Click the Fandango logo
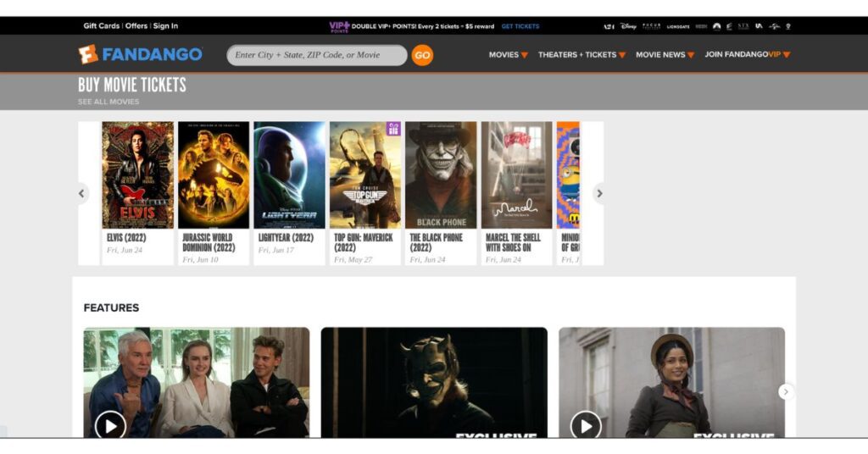This screenshot has width=868, height=454. pyautogui.click(x=141, y=54)
